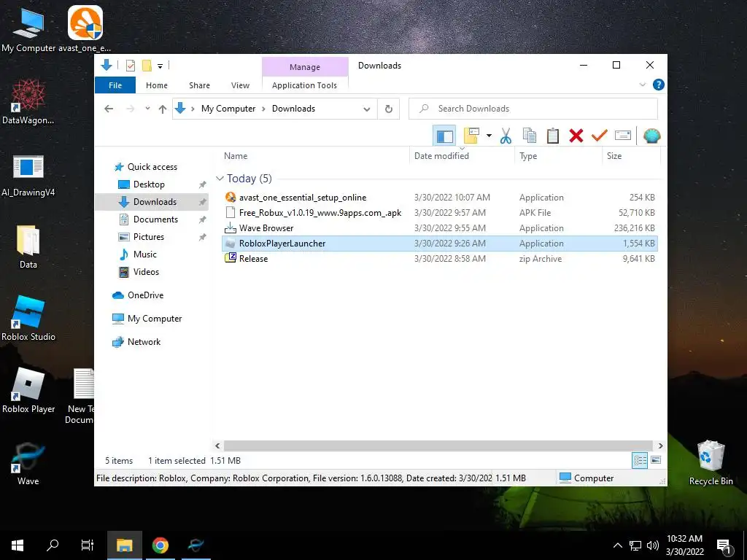
Task: Click the Back navigation arrow
Action: pyautogui.click(x=109, y=109)
